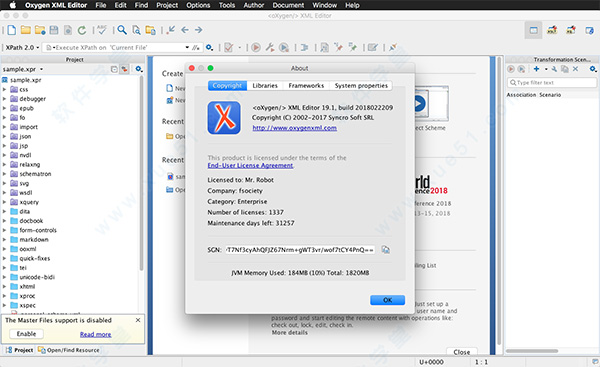Reload the document with the green arrow
This screenshot has width=600, height=367.
click(x=82, y=30)
